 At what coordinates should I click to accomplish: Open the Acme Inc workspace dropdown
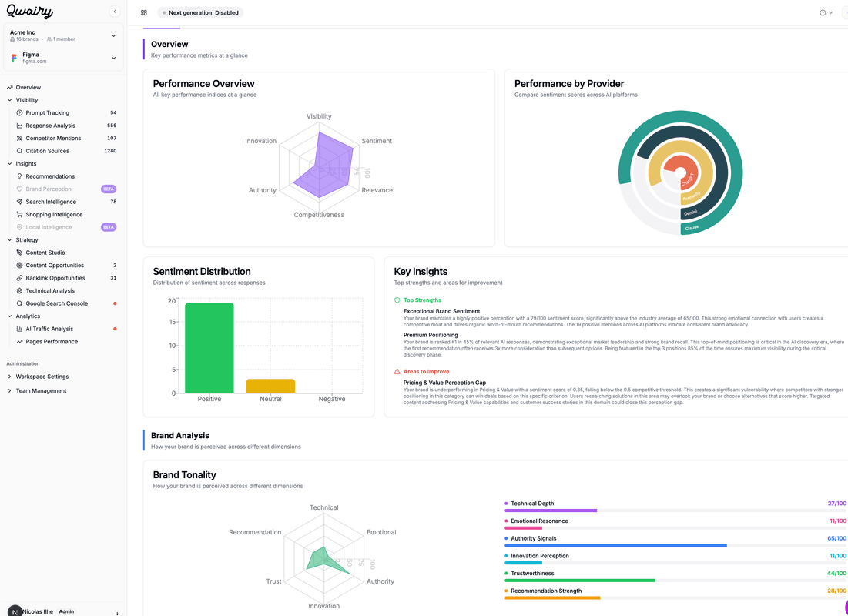pyautogui.click(x=113, y=35)
